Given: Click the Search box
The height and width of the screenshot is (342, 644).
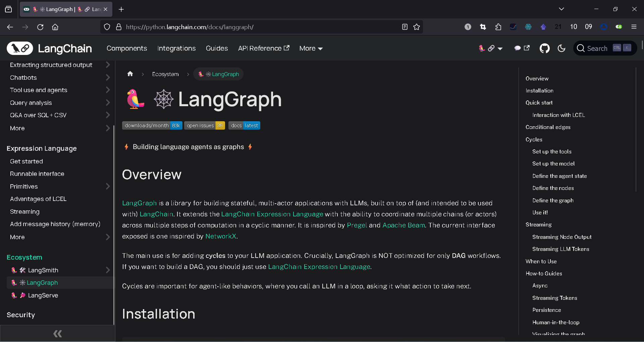Looking at the screenshot, I should [605, 48].
